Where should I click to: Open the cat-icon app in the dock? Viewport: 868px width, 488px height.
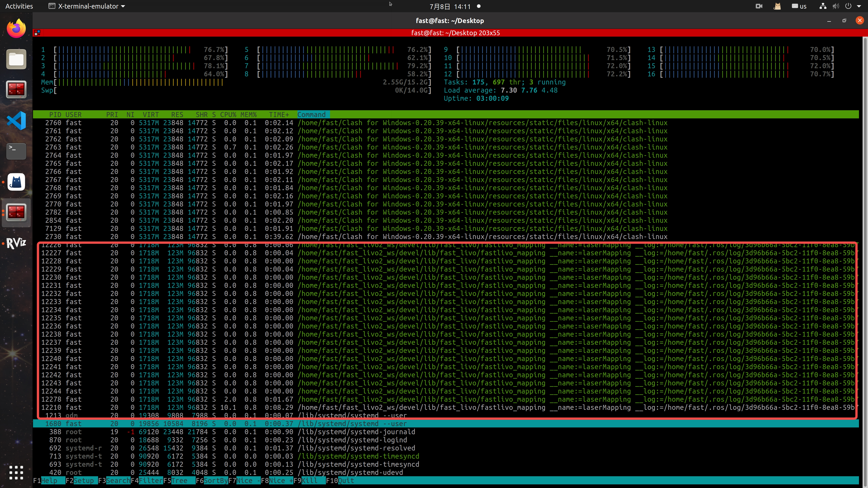tap(16, 182)
